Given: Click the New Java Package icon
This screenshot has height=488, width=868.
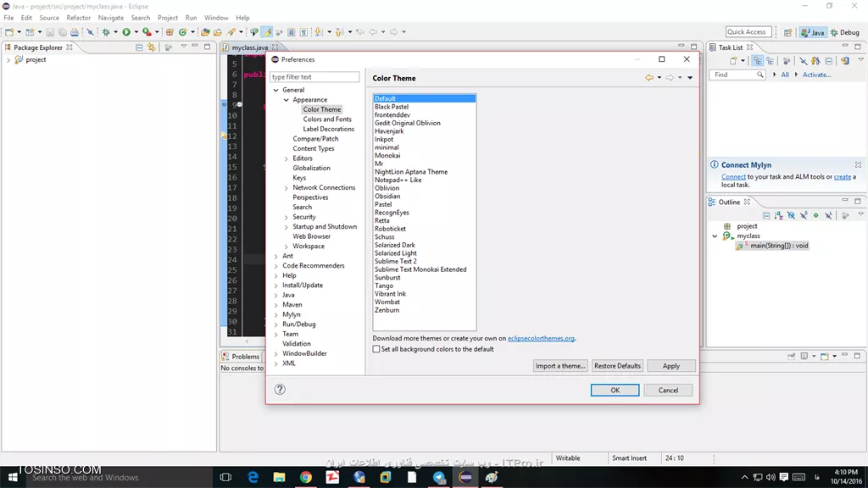Looking at the screenshot, I should tap(170, 32).
